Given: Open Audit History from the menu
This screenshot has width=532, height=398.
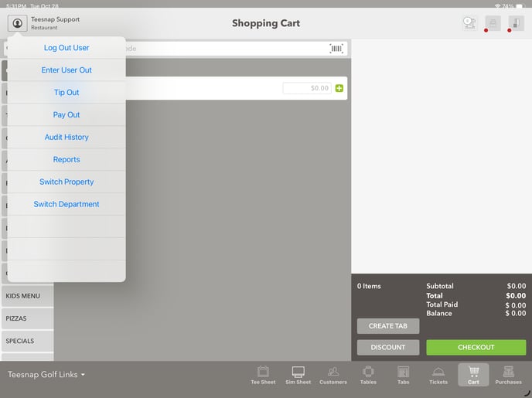Looking at the screenshot, I should (x=66, y=138).
